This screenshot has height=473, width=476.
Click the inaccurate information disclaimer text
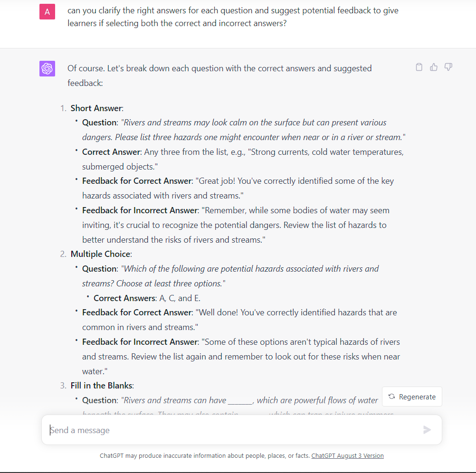pyautogui.click(x=204, y=455)
